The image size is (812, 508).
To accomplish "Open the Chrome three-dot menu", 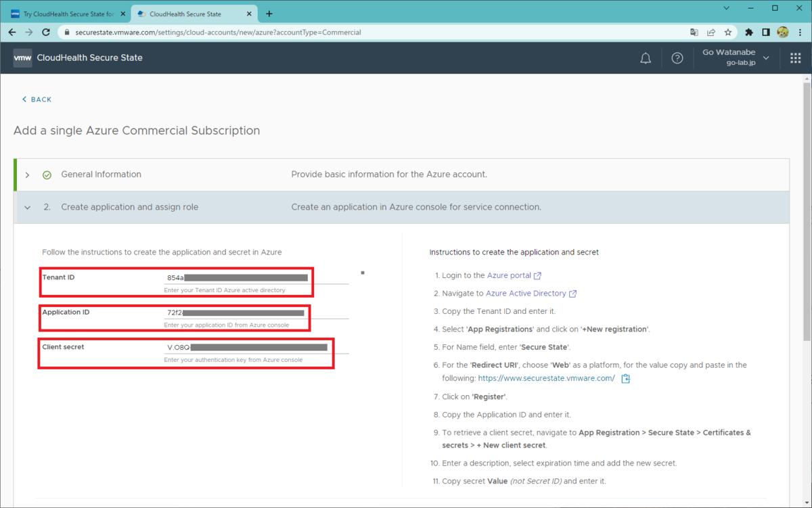I will [x=800, y=32].
